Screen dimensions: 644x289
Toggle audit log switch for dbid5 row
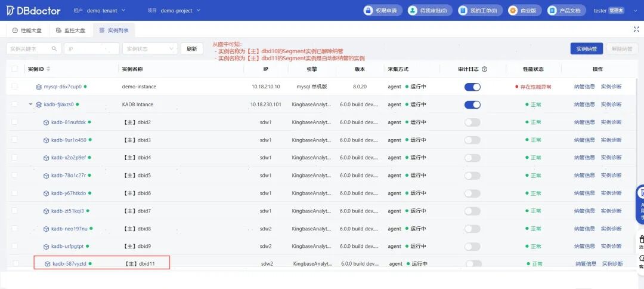click(472, 176)
